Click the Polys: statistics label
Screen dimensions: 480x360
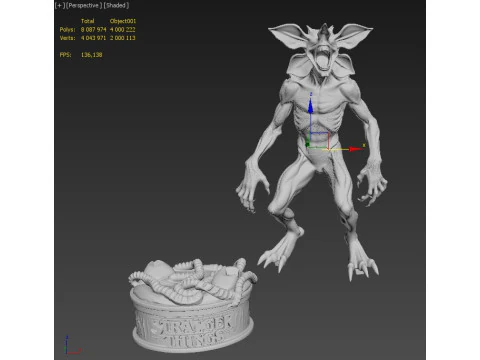pos(67,29)
